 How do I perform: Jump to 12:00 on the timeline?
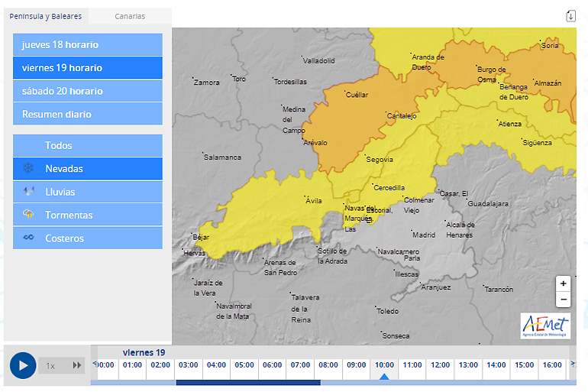point(441,365)
